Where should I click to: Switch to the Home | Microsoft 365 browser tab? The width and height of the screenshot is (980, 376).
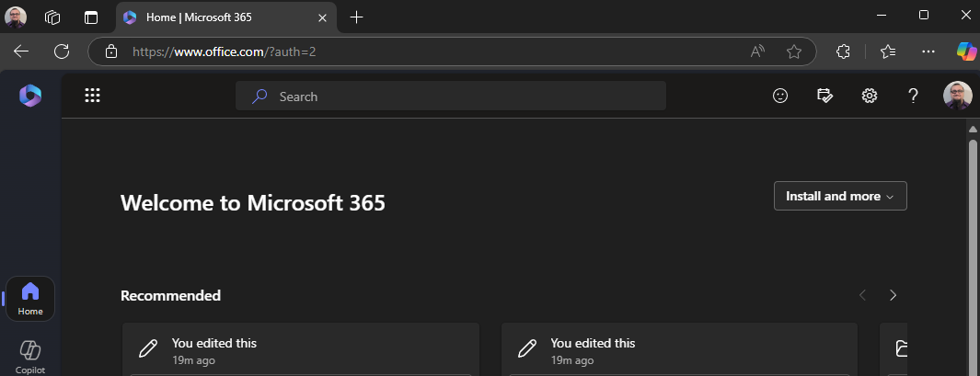(216, 17)
